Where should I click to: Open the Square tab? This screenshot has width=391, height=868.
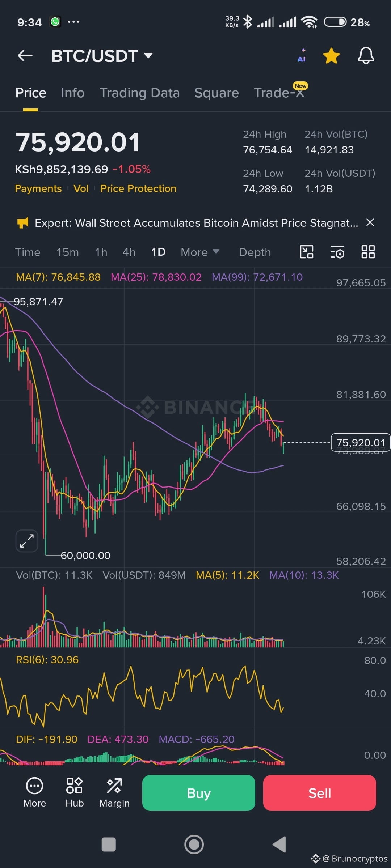(216, 93)
